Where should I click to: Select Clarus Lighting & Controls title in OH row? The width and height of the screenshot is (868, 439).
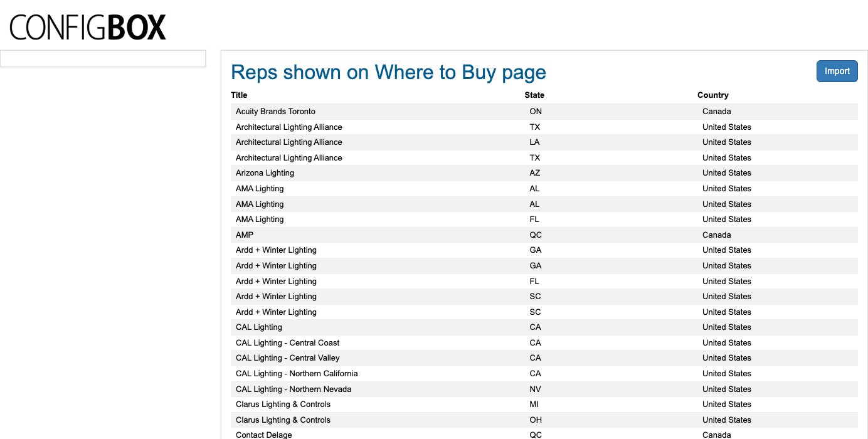(x=283, y=420)
